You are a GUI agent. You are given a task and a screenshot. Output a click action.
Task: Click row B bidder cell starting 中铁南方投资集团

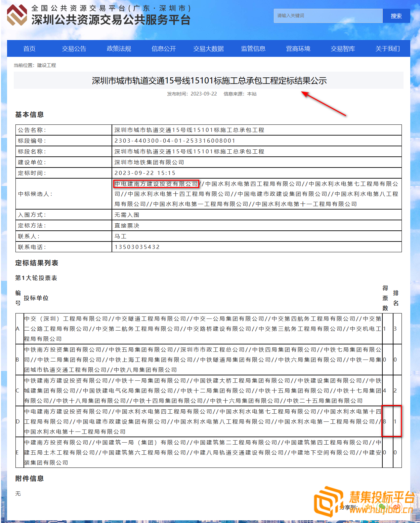coord(203,360)
